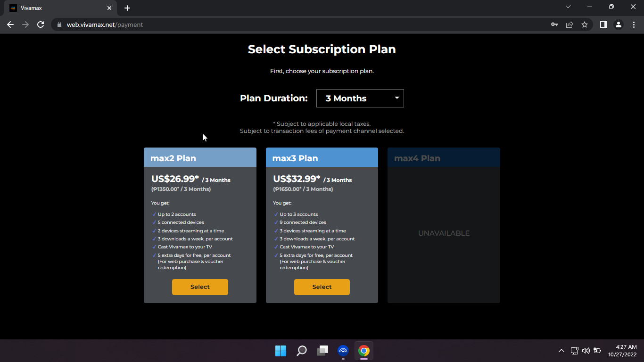Click '2 devices streaming at a time'
Screen dimensions: 644x362
pyautogui.click(x=191, y=231)
